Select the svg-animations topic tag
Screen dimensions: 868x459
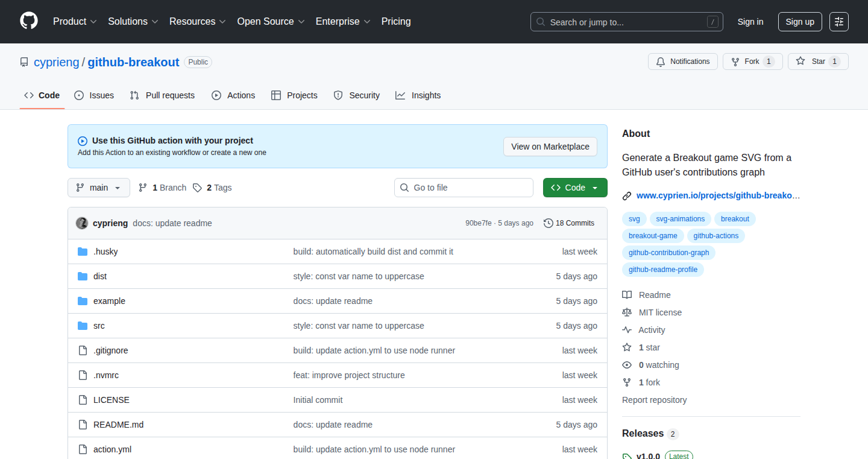point(681,219)
